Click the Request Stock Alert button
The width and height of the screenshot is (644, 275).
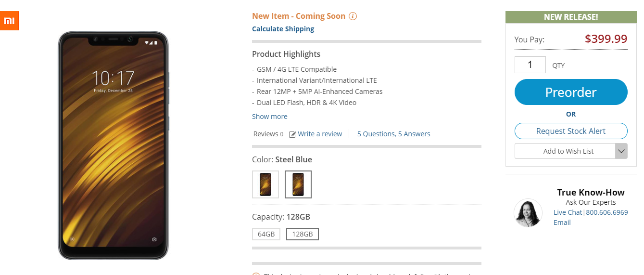pos(571,131)
